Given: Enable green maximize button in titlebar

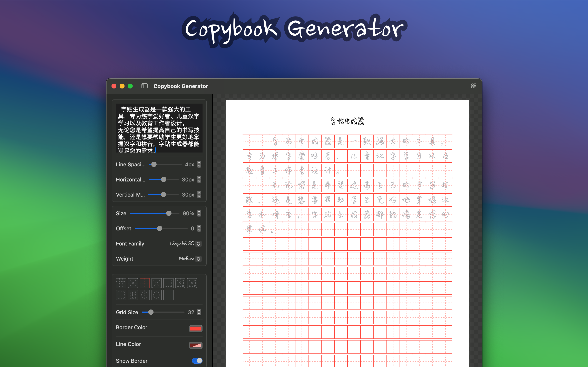Looking at the screenshot, I should click(130, 86).
